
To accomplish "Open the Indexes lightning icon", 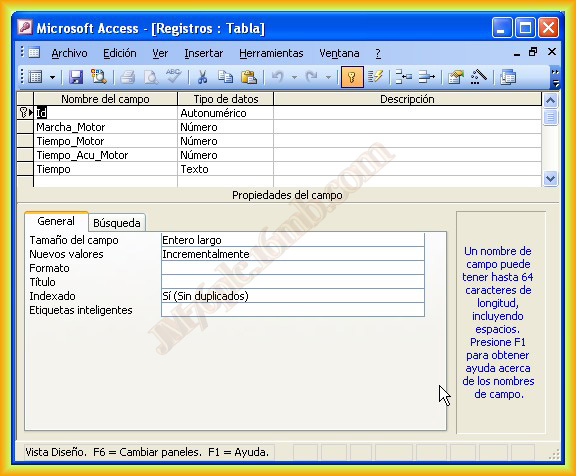I will [x=375, y=77].
